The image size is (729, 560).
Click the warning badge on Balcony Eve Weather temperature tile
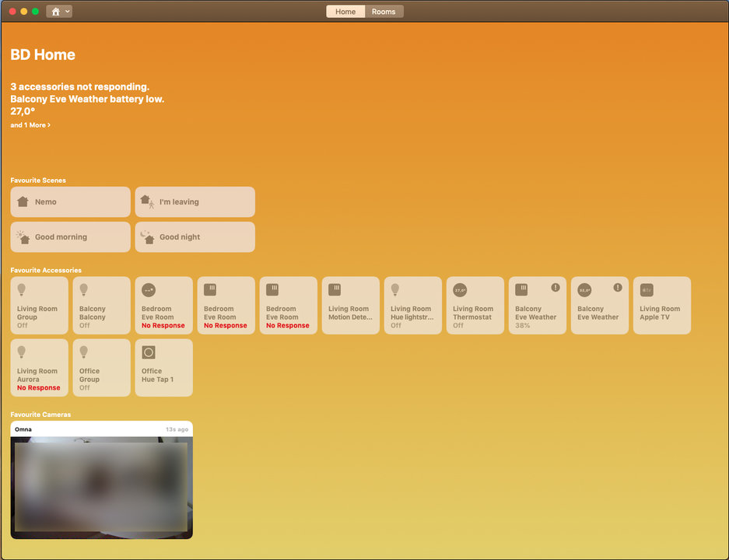click(618, 287)
